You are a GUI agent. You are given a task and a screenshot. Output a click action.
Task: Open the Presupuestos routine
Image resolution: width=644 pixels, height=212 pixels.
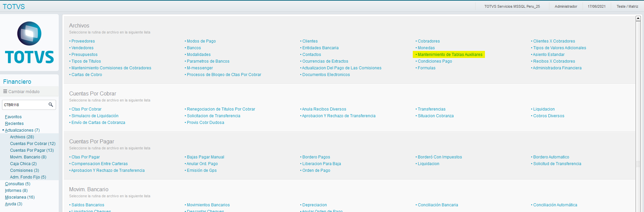pos(85,55)
